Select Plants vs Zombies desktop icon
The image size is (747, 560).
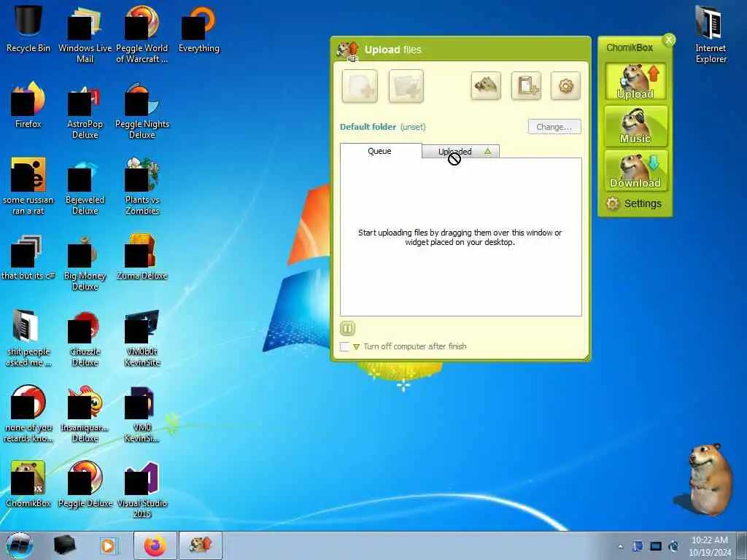pos(142,186)
